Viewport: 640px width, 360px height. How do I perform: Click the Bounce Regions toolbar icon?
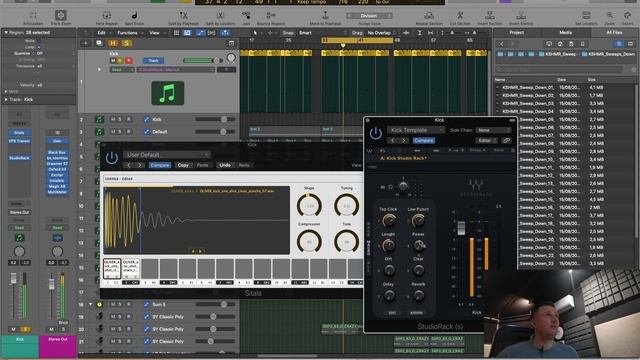(271, 16)
